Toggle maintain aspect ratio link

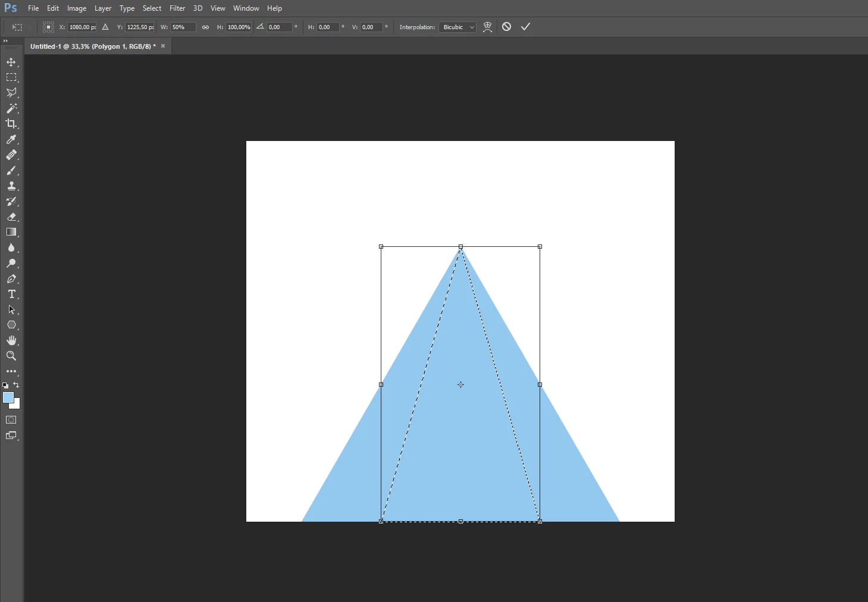[205, 27]
